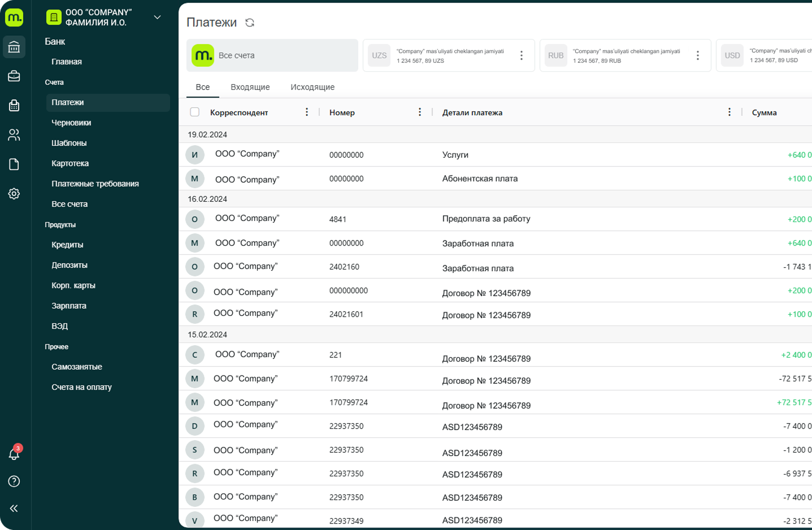Viewport: 812px width, 530px height.
Task: Click the Услуги payment detail
Action: coord(455,155)
